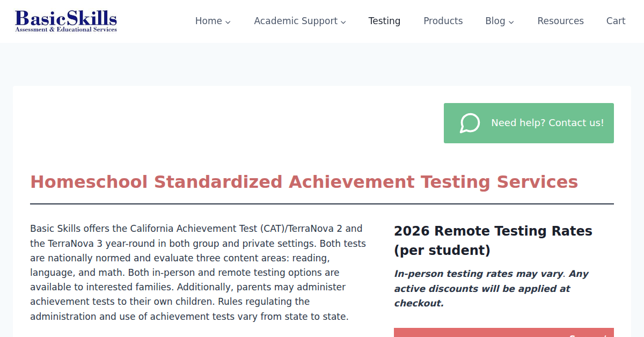
Task: Click the chat bubble icon
Action: pos(470,123)
